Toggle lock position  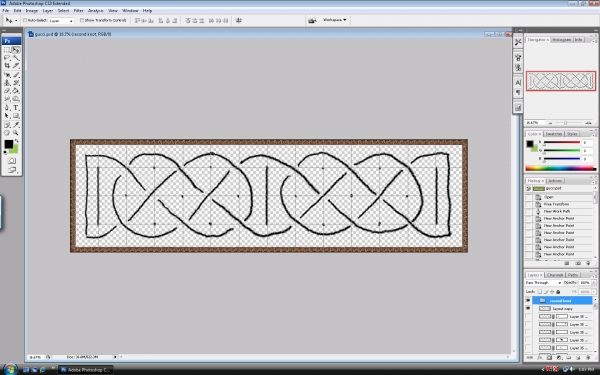point(552,292)
